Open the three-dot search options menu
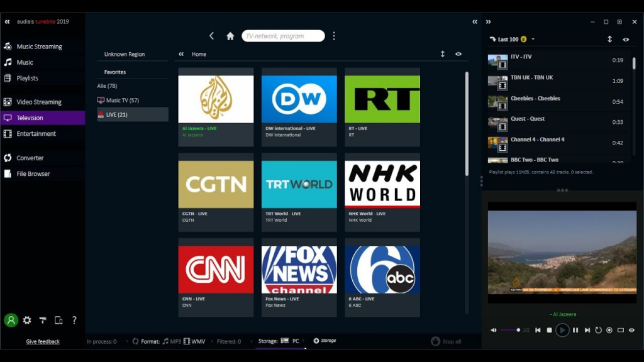This screenshot has height=362, width=644. 334,36
